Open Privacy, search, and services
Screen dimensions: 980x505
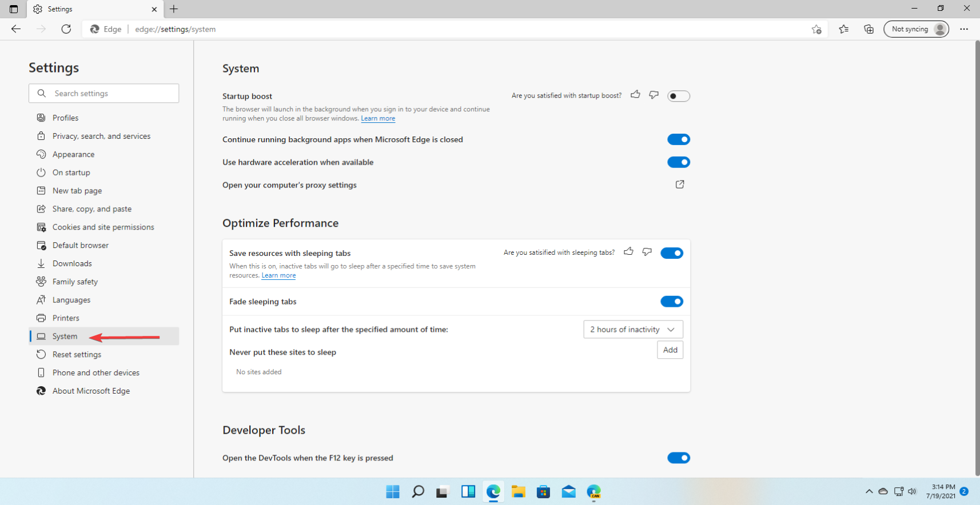(x=104, y=136)
